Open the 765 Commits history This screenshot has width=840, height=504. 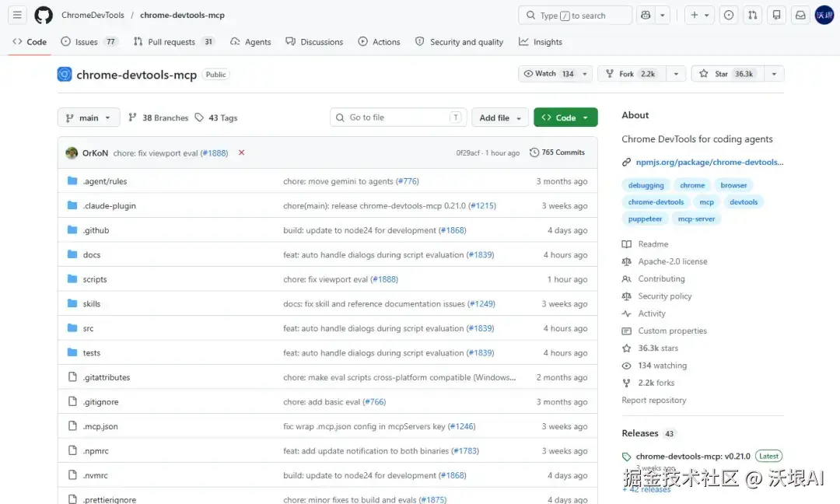point(557,152)
